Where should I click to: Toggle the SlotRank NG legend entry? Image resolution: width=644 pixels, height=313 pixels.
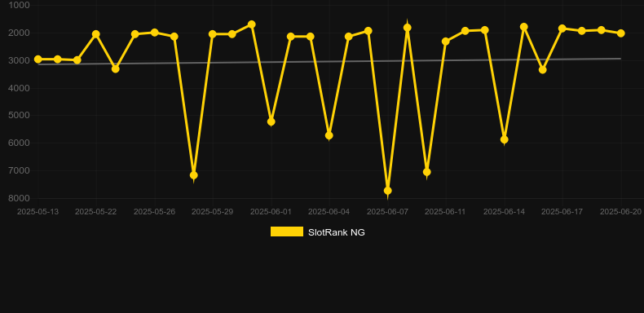(x=317, y=232)
